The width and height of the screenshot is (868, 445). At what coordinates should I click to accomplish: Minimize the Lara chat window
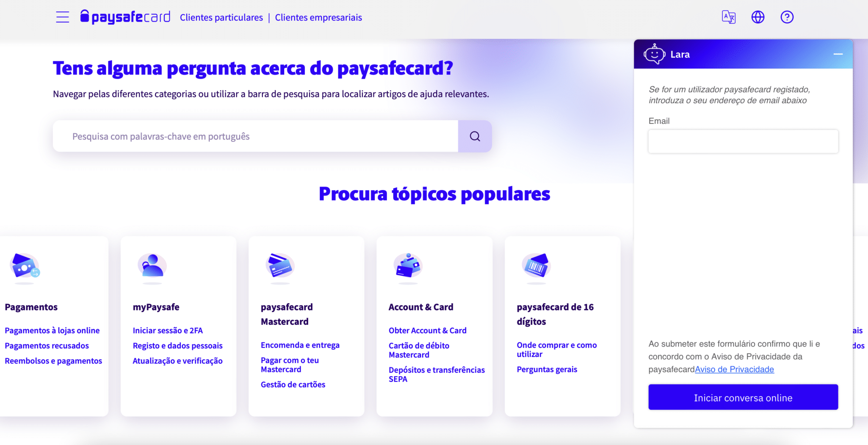838,54
